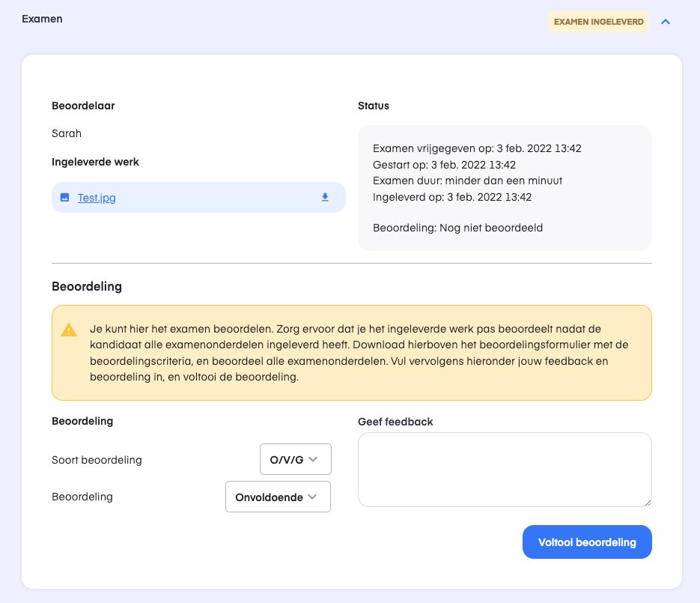The width and height of the screenshot is (700, 603).
Task: Click the Examen section title
Action: (x=42, y=19)
